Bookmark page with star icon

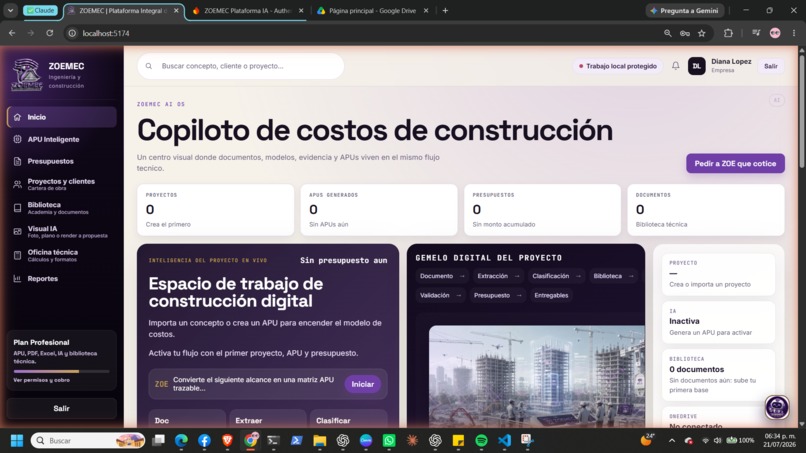[702, 33]
